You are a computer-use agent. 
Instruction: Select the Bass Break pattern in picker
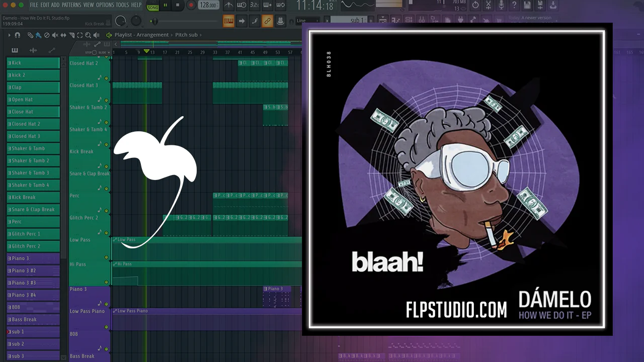click(33, 319)
